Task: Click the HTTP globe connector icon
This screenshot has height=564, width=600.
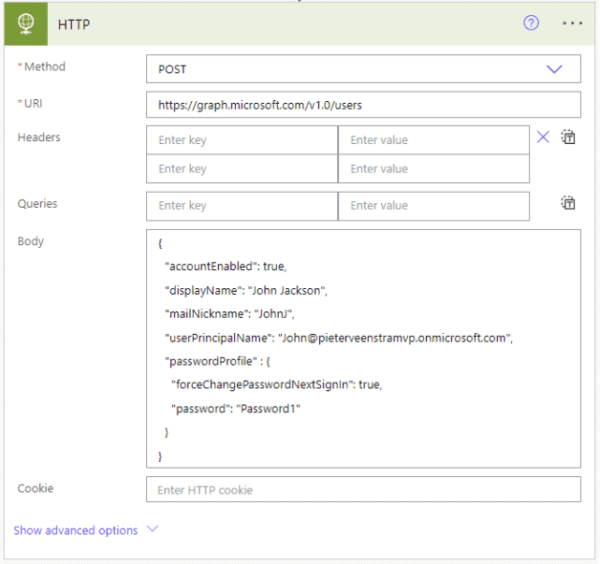Action: (23, 23)
